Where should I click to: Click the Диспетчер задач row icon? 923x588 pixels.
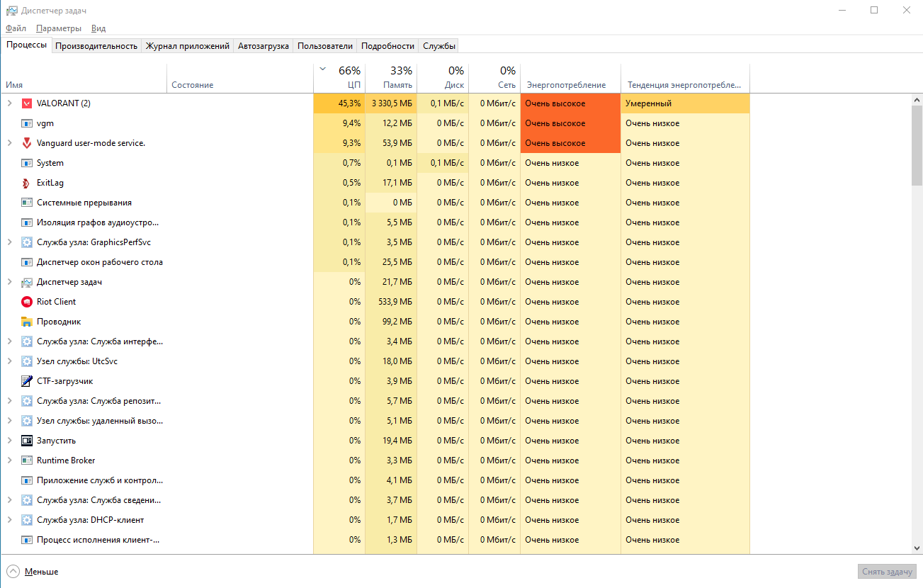tap(27, 282)
